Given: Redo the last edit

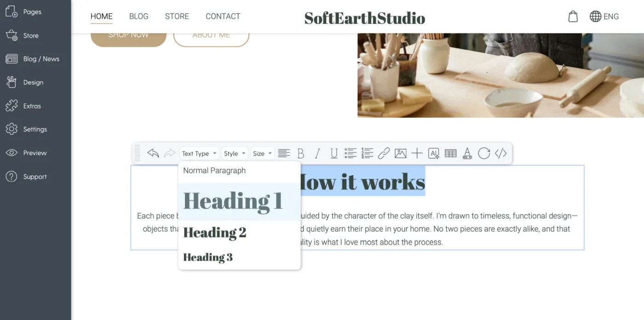Looking at the screenshot, I should 170,153.
